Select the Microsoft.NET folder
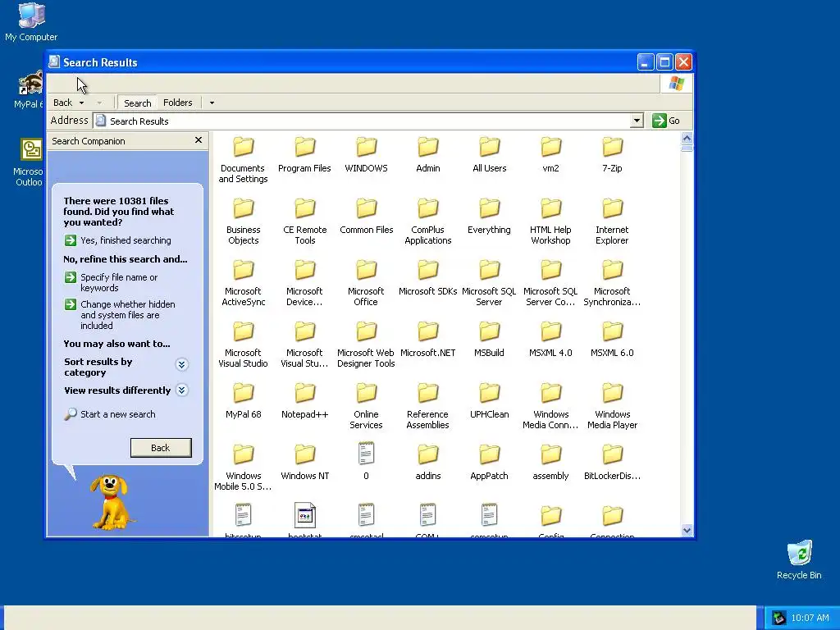The width and height of the screenshot is (840, 630). [x=428, y=339]
